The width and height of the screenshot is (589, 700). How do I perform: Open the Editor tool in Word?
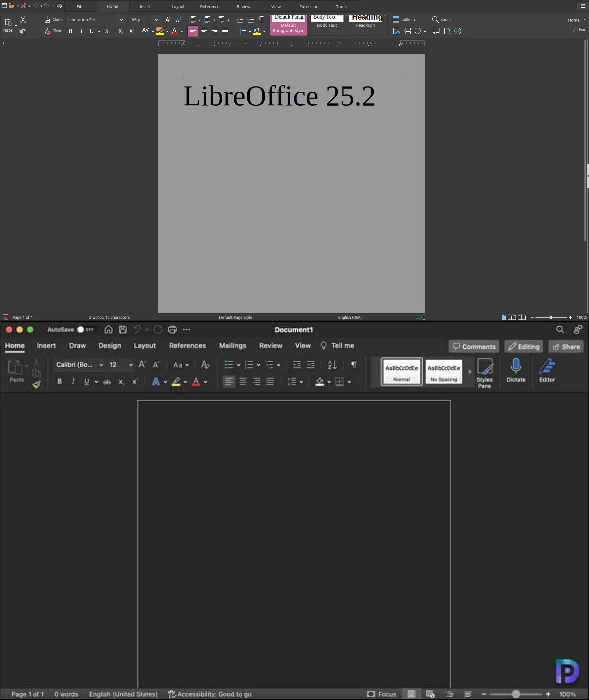[547, 370]
